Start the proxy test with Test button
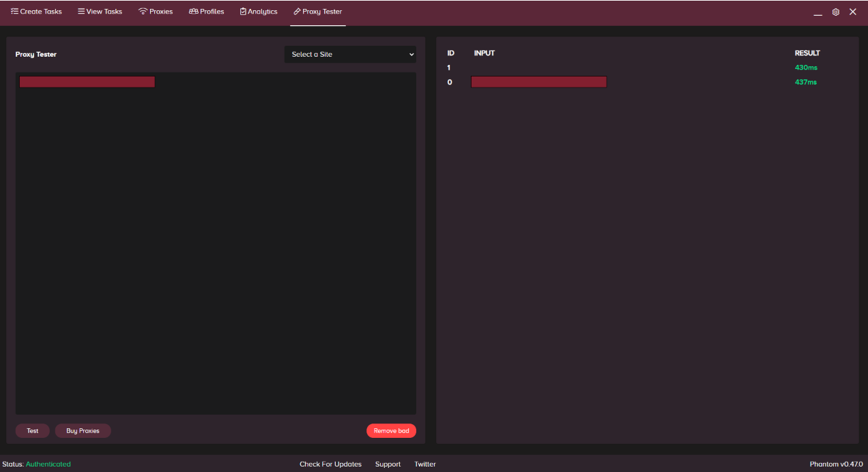 tap(32, 431)
